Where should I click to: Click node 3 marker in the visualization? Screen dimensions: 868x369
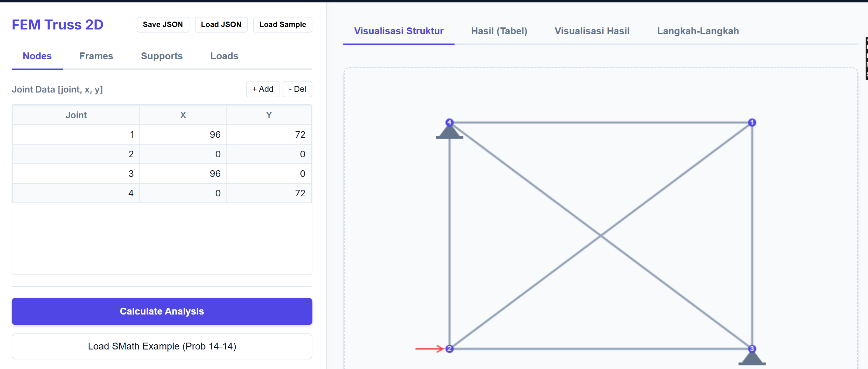pyautogui.click(x=752, y=349)
